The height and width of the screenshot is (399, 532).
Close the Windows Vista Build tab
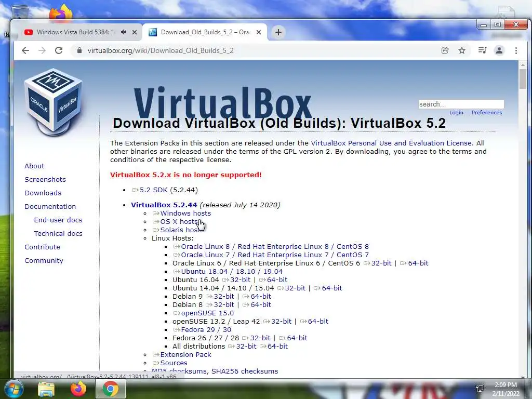click(135, 32)
